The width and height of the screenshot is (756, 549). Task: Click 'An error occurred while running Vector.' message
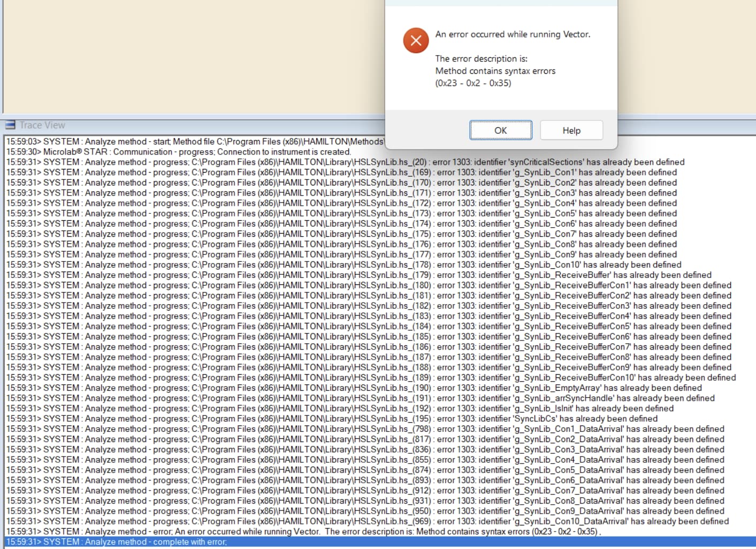point(513,34)
